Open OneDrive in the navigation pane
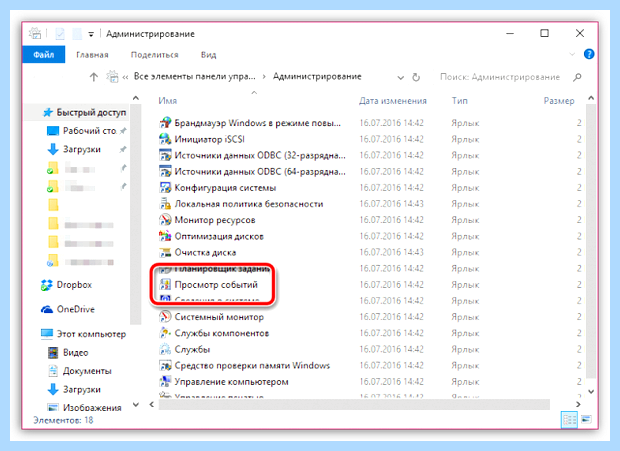 point(68,309)
